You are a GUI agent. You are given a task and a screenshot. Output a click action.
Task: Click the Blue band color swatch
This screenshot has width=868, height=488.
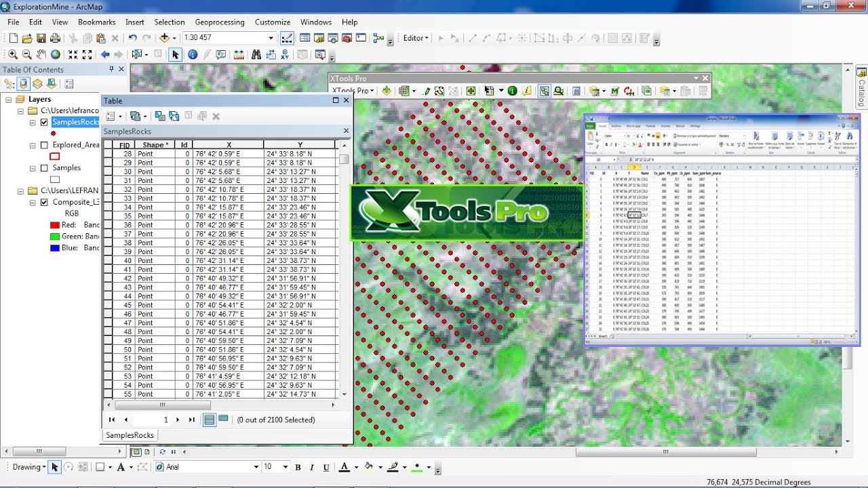(55, 248)
